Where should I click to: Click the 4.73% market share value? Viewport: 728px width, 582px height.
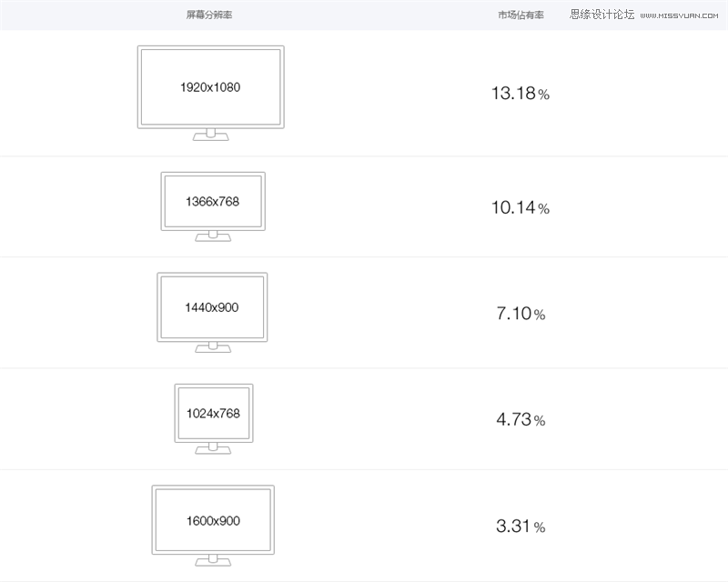[x=521, y=419]
